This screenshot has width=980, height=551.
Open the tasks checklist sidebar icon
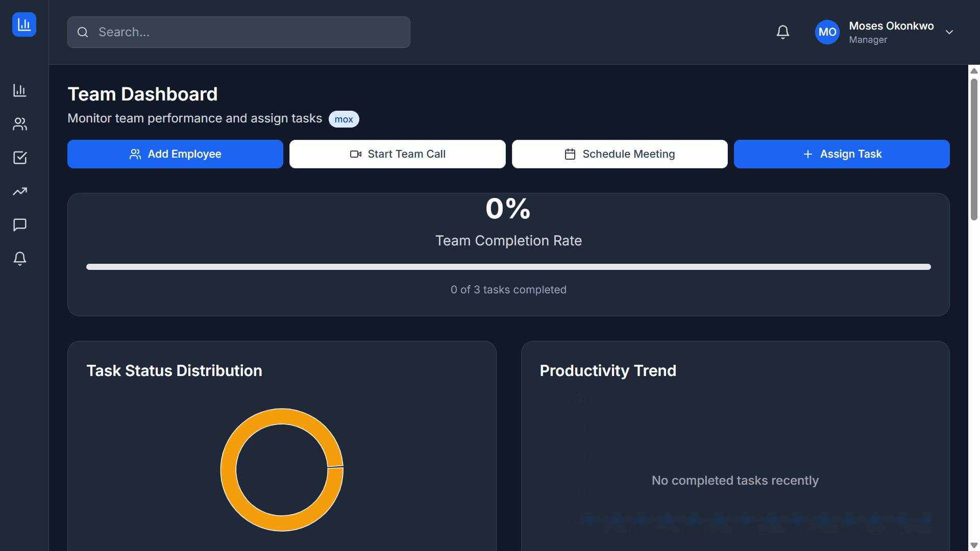pos(19,158)
